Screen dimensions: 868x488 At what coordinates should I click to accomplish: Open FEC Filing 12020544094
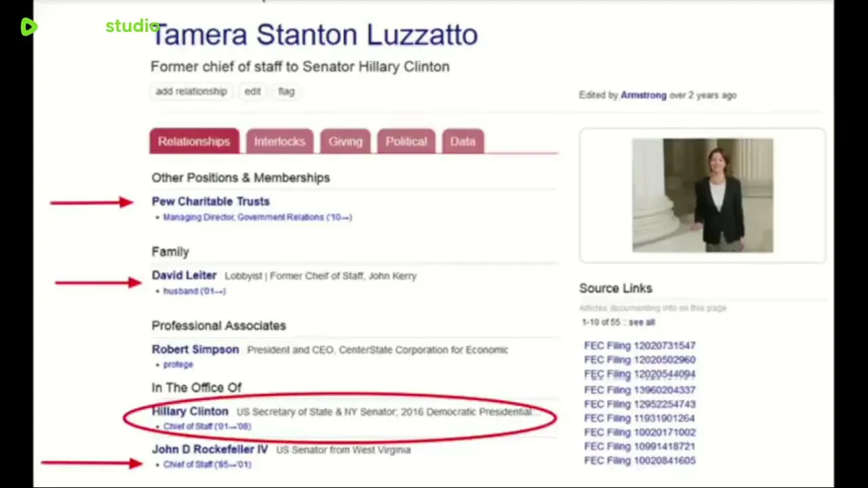coord(639,374)
